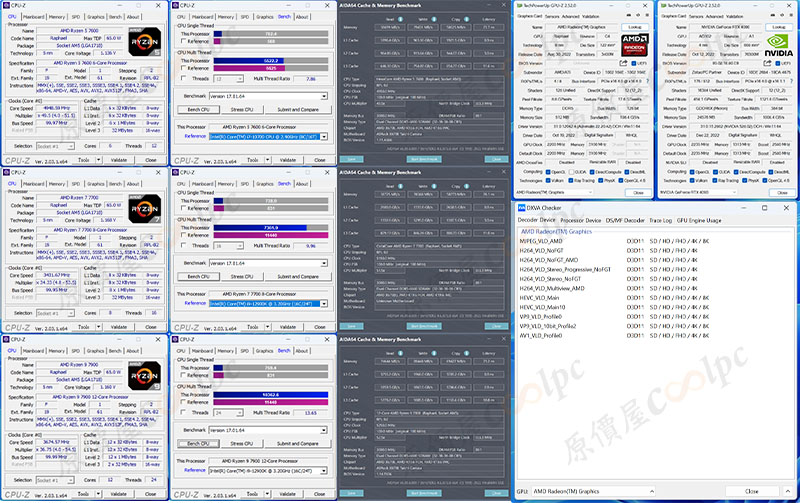Viewport: 800px width, 503px height.
Task: Click the BIOS export share icon in AMD GPU-Z
Action: click(623, 63)
